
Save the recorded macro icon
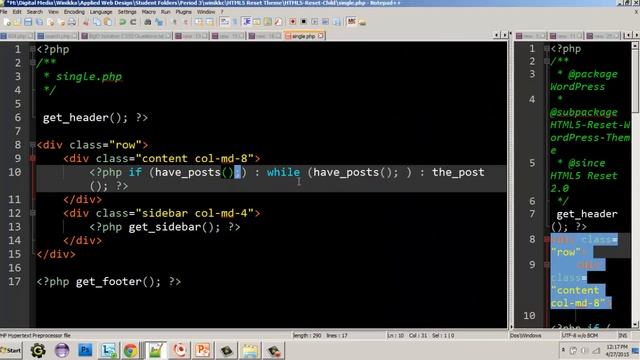click(x=336, y=22)
